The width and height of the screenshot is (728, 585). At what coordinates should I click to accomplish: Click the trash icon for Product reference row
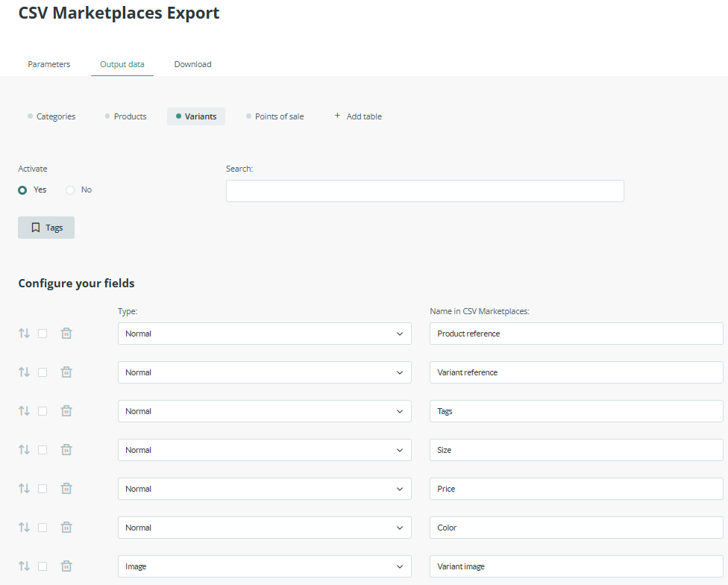tap(66, 334)
